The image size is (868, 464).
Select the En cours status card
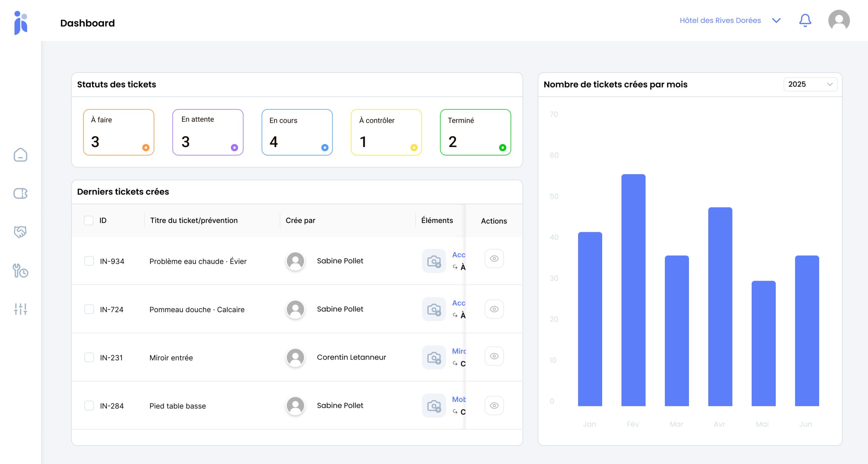pos(297,132)
